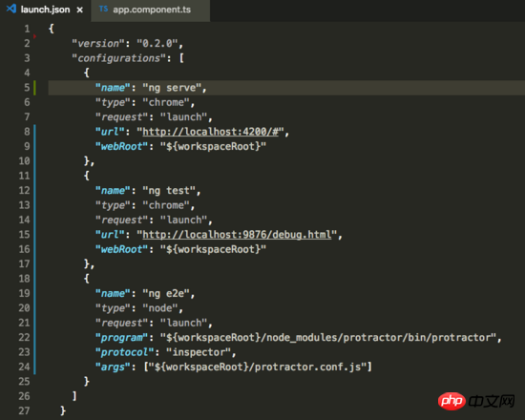The height and width of the screenshot is (420, 525).
Task: Open the http://localhost:4200/# link
Action: coord(210,132)
